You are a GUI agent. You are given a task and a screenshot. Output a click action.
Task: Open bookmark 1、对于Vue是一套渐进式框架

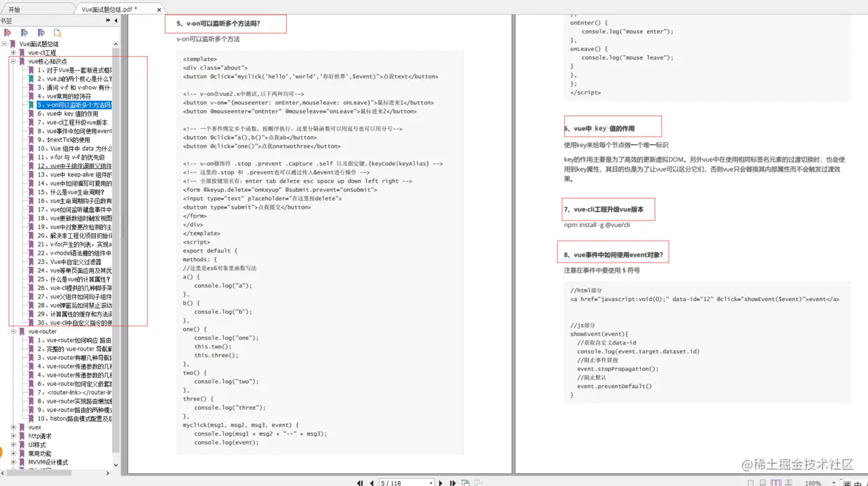(74, 70)
